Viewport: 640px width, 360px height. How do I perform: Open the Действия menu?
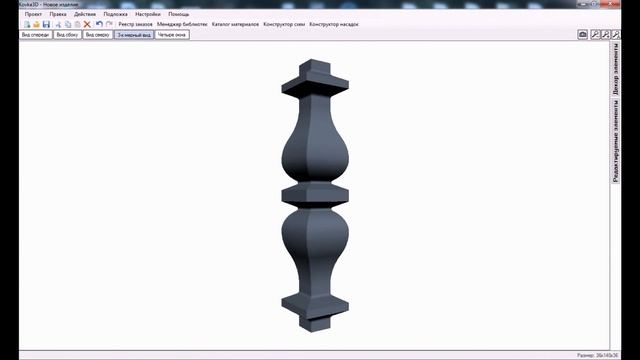click(85, 14)
